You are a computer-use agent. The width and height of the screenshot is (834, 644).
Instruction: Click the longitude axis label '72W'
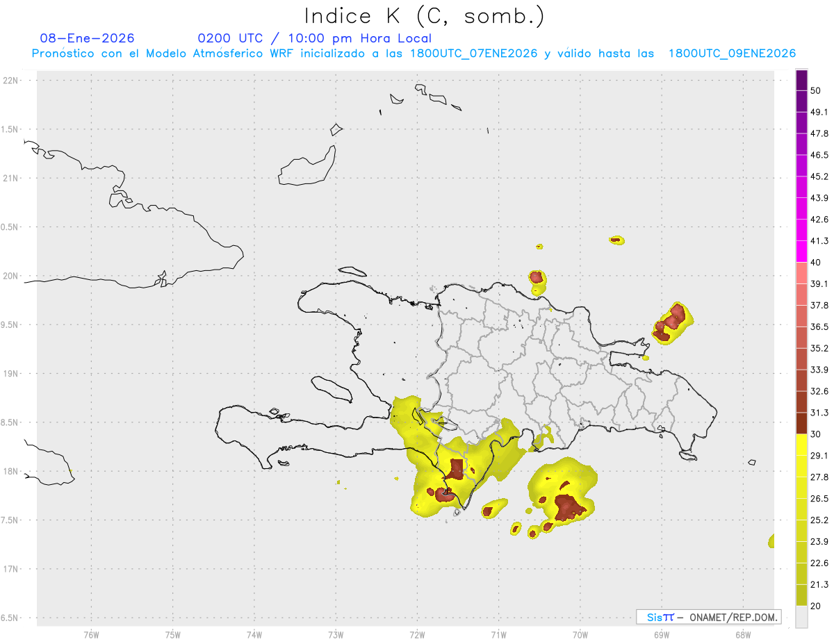coord(417,634)
